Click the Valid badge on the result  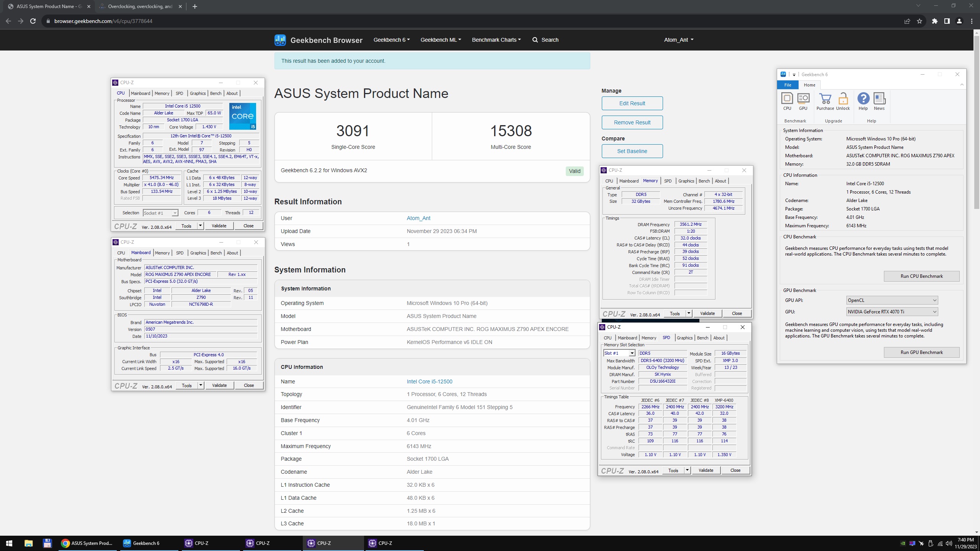[575, 171]
